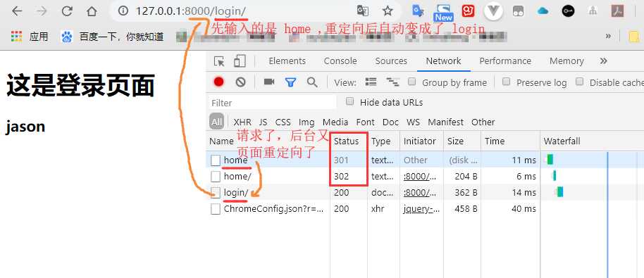The height and width of the screenshot is (278, 644).
Task: Select the All filter type
Action: (x=216, y=122)
